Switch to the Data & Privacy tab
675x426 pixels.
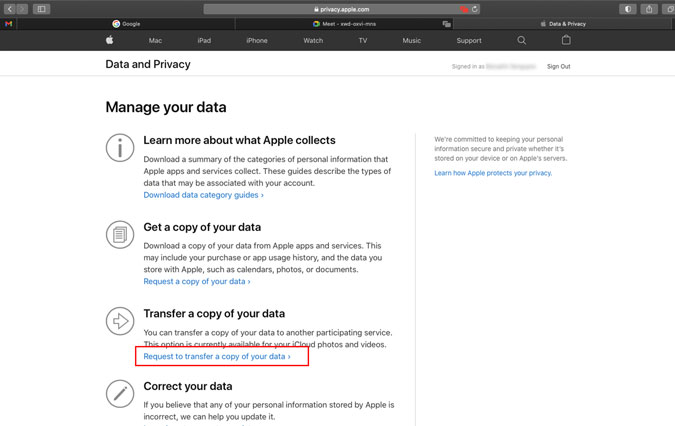(564, 24)
